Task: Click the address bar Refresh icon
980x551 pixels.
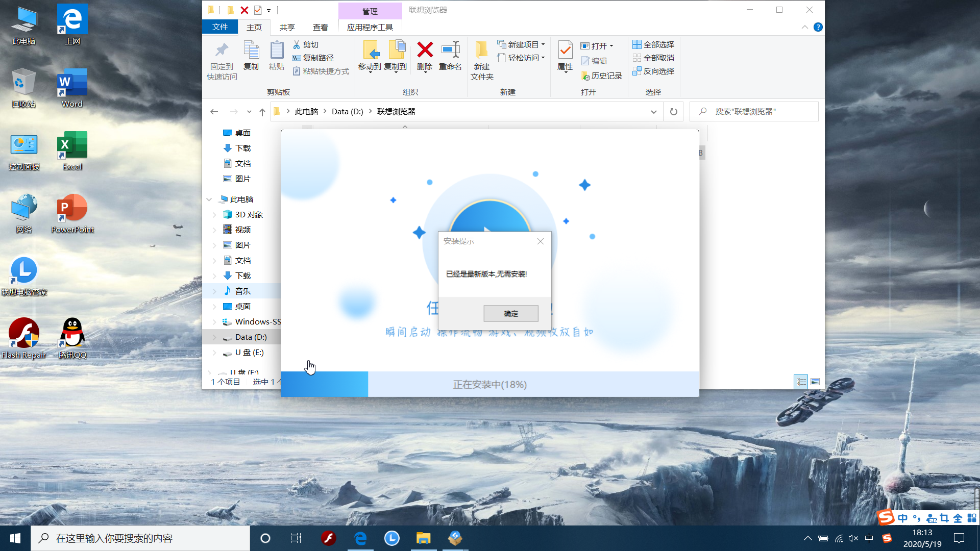Action: [674, 112]
